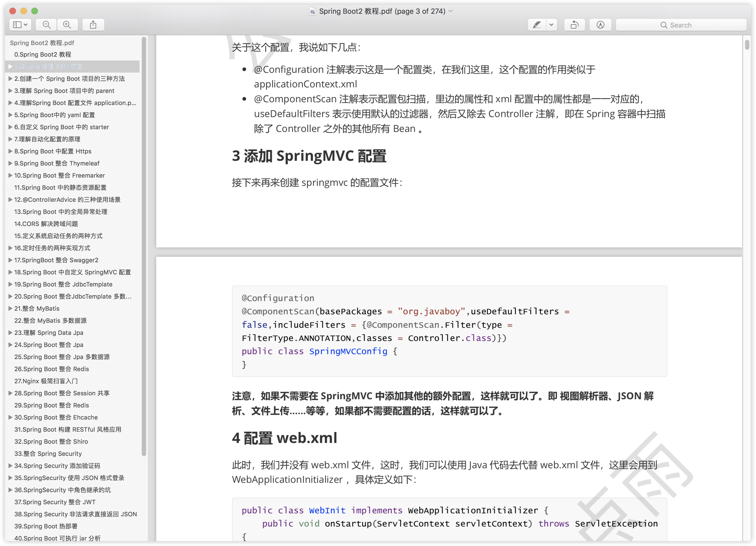Click the sidebar outline scrollbar
Viewport: 756px width, 546px height.
point(144,246)
